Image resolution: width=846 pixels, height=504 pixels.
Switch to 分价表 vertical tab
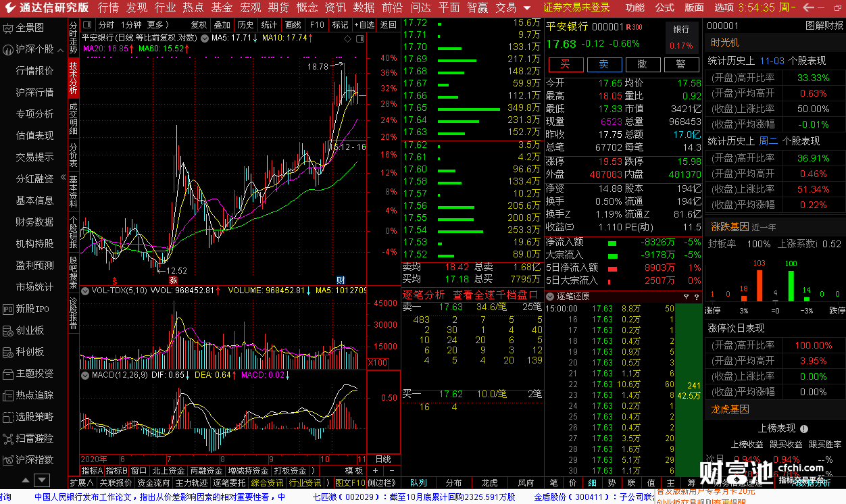[73, 155]
